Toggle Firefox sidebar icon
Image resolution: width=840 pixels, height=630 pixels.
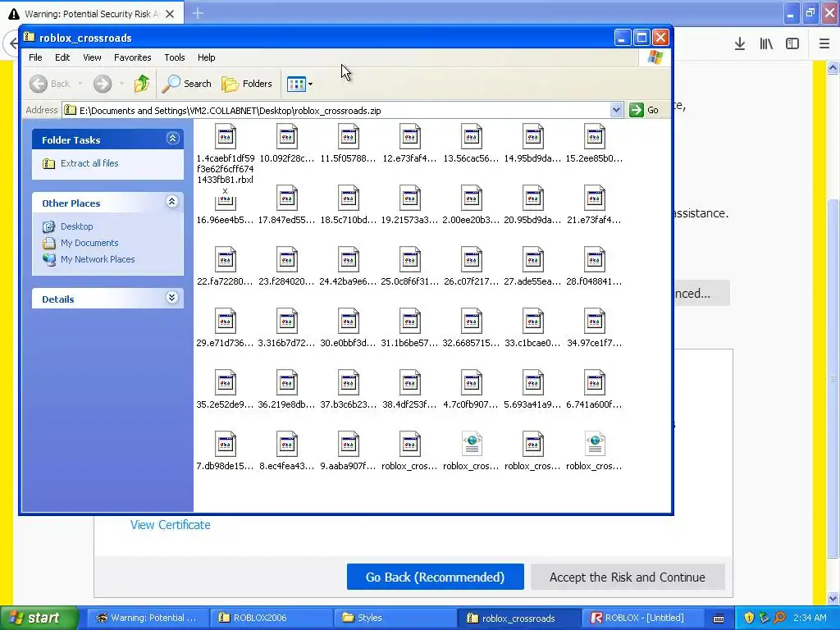[792, 44]
